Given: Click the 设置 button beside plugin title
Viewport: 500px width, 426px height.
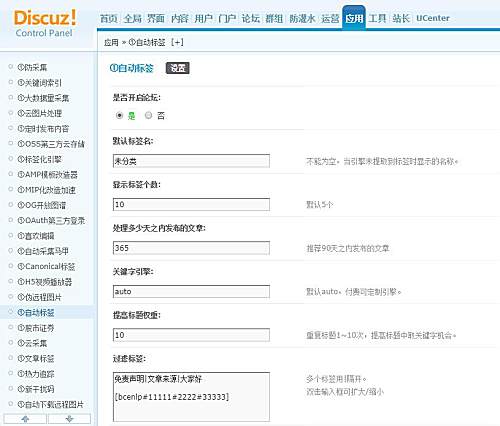Looking at the screenshot, I should pyautogui.click(x=178, y=68).
